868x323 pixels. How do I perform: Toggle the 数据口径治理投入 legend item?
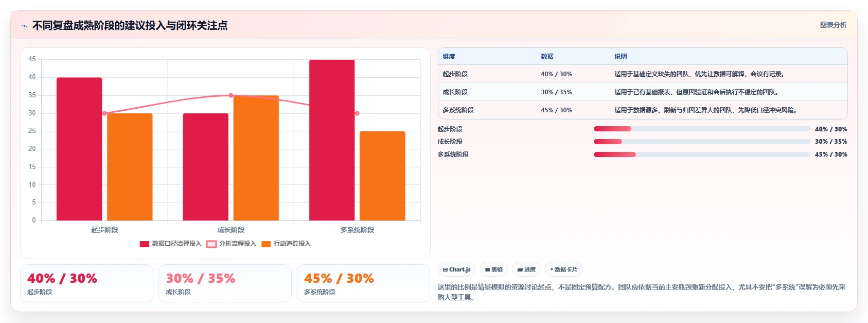(x=170, y=244)
